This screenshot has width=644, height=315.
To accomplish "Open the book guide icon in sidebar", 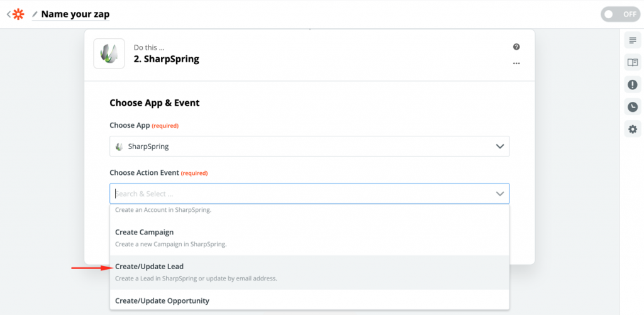I will (632, 63).
